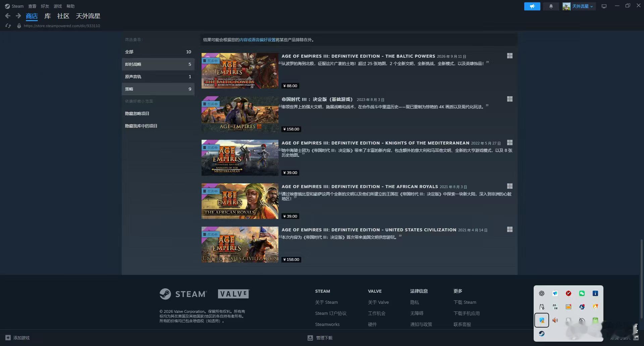644x346 pixels.
Task: Open The Baltic Powers capsule image
Action: pos(240,71)
